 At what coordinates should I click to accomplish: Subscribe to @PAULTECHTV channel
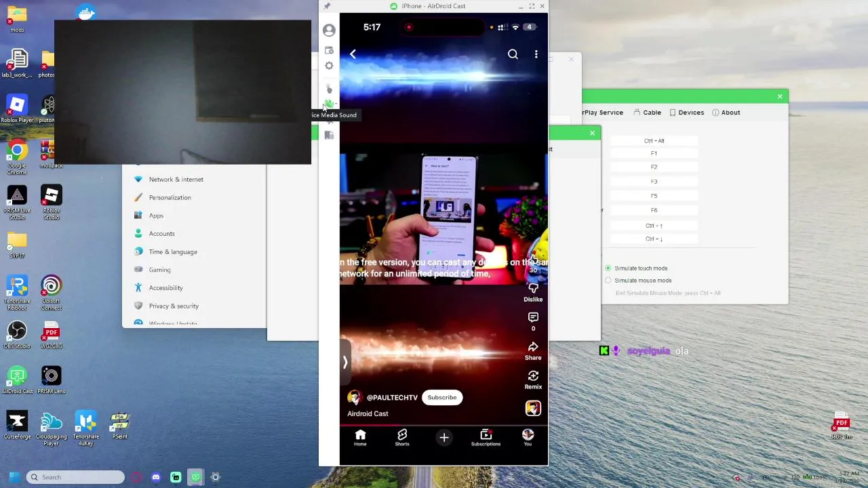pyautogui.click(x=442, y=397)
